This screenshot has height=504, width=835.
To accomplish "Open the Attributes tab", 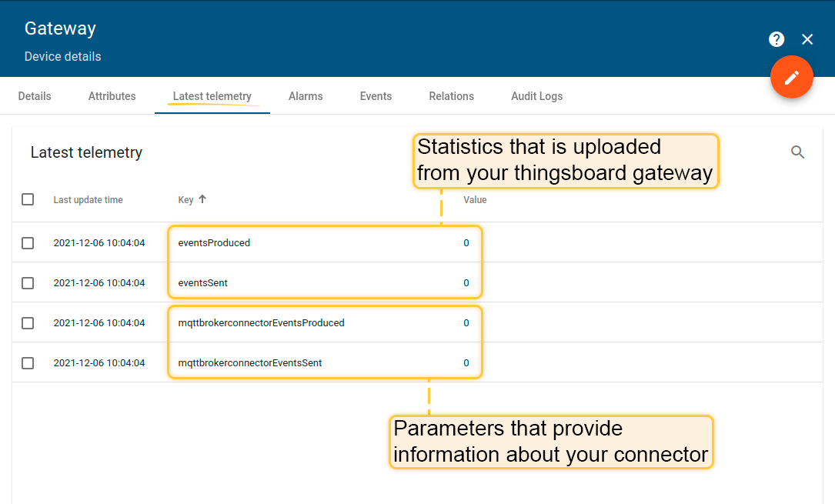I will [x=112, y=96].
